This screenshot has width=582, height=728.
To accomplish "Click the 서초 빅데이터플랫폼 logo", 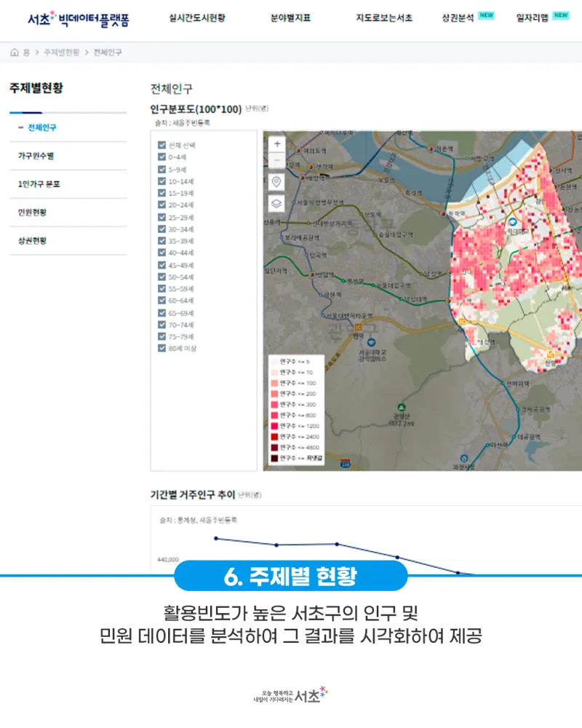I will click(x=78, y=18).
